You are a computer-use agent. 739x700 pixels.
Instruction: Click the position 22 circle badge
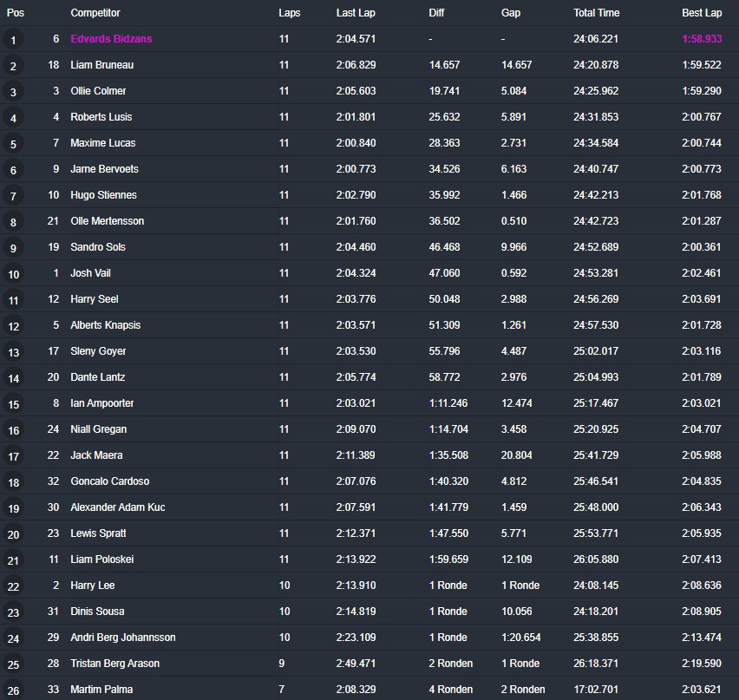(x=13, y=586)
